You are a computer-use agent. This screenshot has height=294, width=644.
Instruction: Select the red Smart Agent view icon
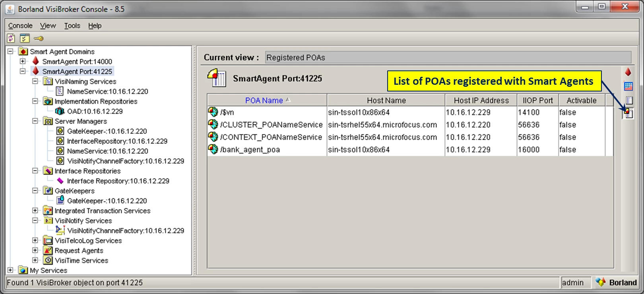click(628, 72)
